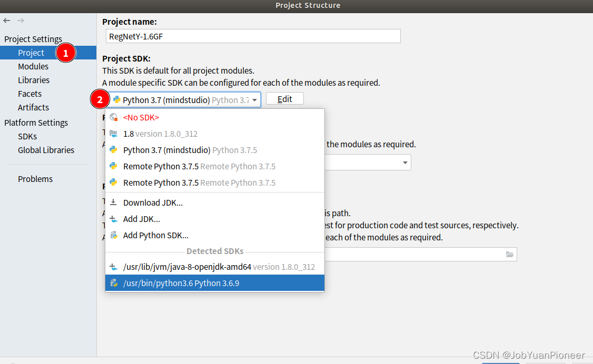Select the Problems section

point(35,179)
